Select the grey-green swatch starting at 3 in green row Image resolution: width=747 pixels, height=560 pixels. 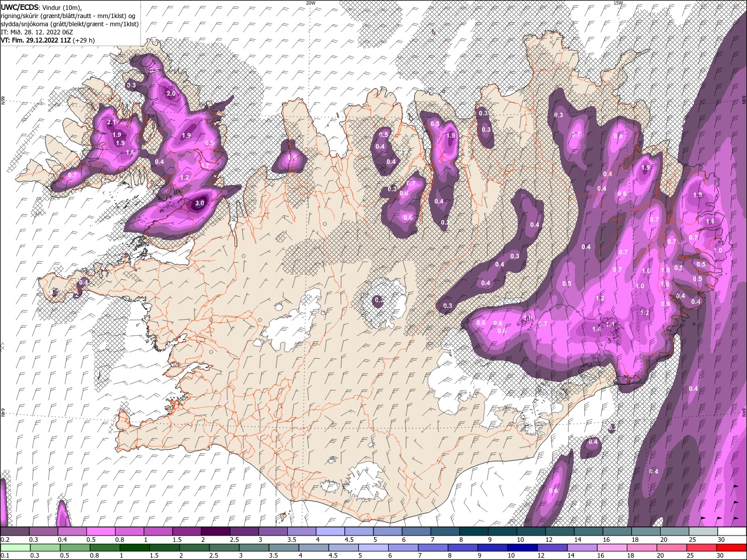254,548
